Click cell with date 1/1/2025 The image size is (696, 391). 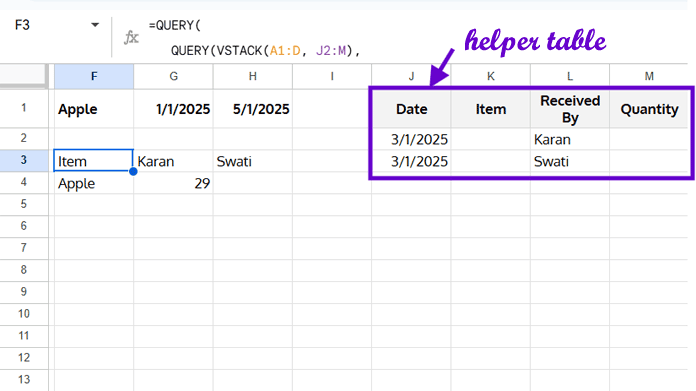coord(173,109)
